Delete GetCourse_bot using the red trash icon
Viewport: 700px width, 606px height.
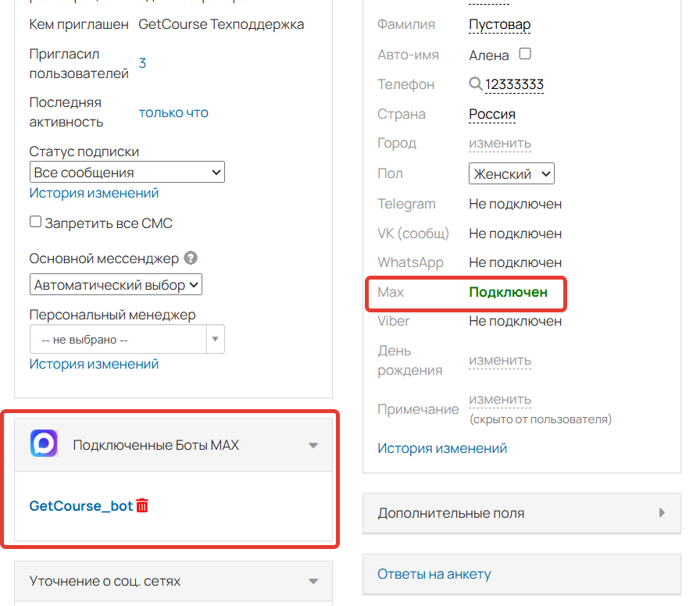(141, 506)
